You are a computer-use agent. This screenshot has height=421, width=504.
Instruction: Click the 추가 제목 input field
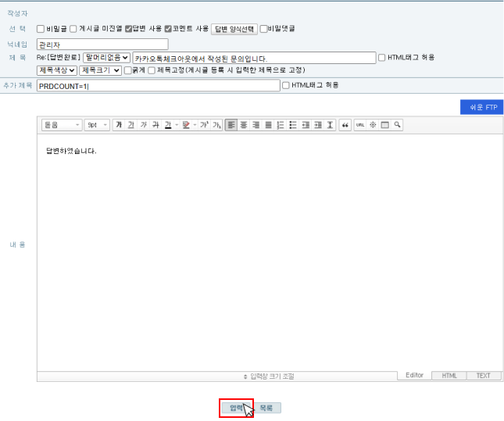click(x=159, y=86)
